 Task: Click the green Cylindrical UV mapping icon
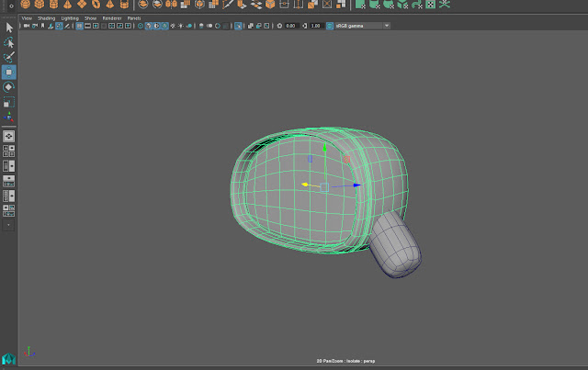[374, 4]
